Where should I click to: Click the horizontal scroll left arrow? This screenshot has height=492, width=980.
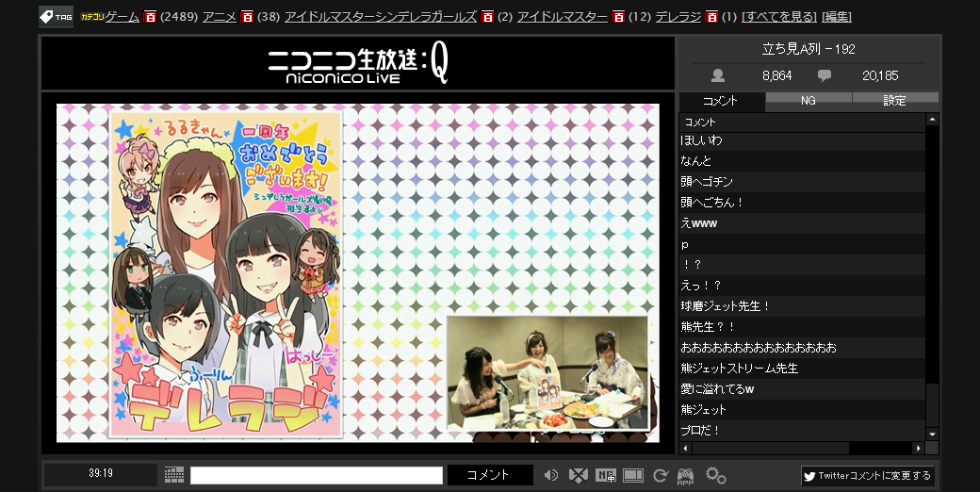point(686,449)
